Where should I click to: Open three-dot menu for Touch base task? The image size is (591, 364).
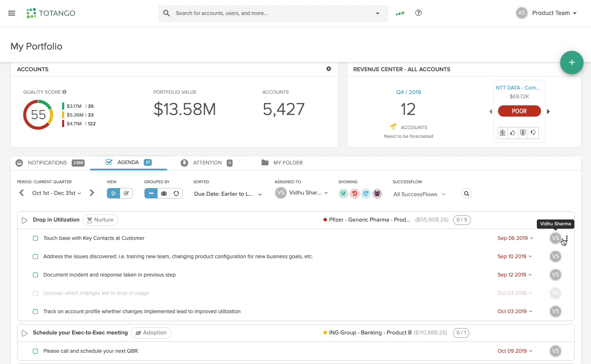click(567, 239)
